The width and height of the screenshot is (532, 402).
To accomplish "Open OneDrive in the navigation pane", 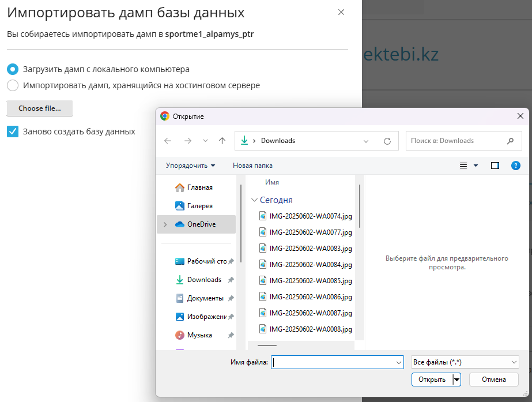I will click(x=201, y=224).
